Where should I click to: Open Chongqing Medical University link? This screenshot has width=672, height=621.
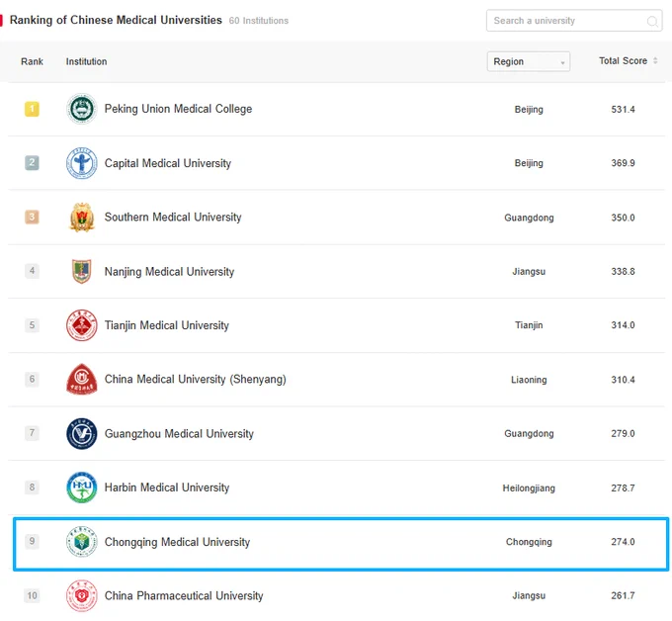pyautogui.click(x=177, y=542)
